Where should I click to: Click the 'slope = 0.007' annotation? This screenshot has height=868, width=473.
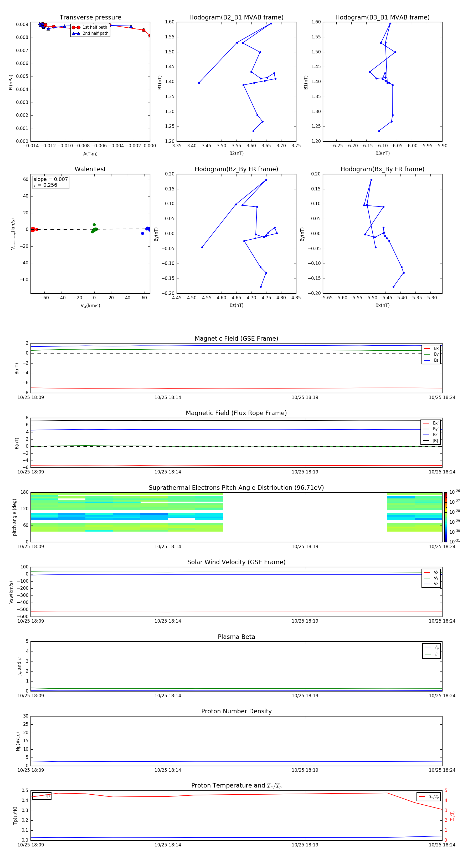coord(51,179)
